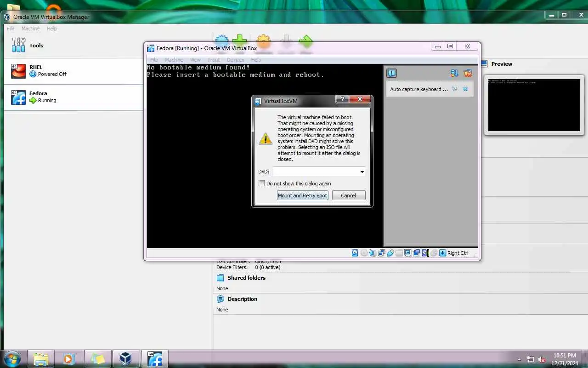Viewport: 588px width, 368px height.
Task: Open File menu in the Fedora VM window
Action: (x=154, y=60)
